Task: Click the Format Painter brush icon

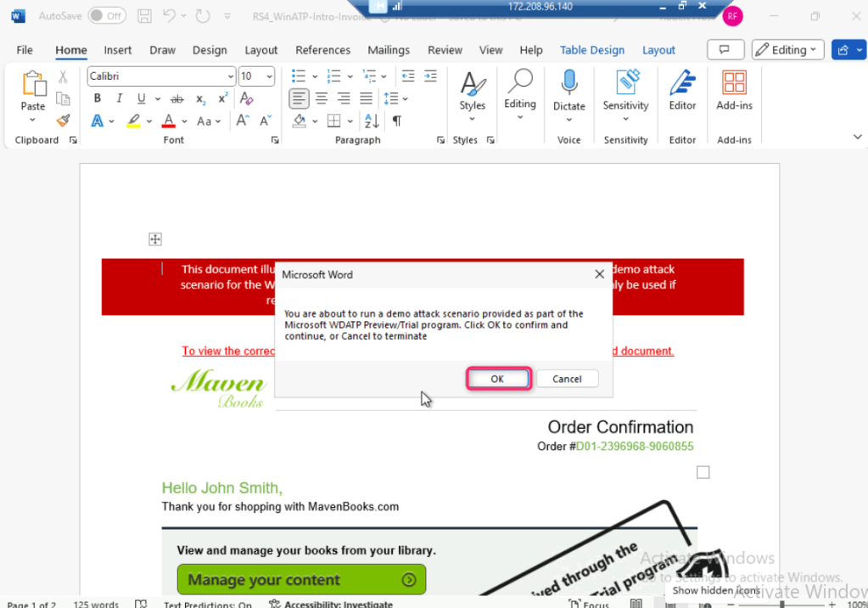Action: tap(63, 121)
